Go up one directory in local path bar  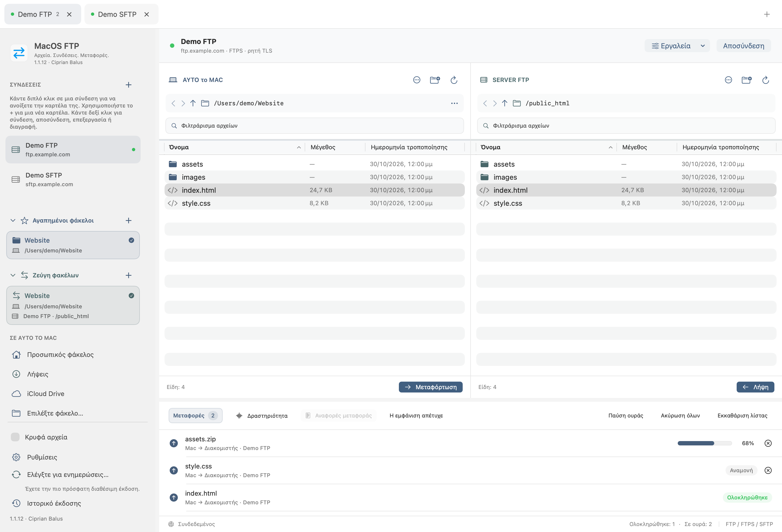tap(193, 103)
